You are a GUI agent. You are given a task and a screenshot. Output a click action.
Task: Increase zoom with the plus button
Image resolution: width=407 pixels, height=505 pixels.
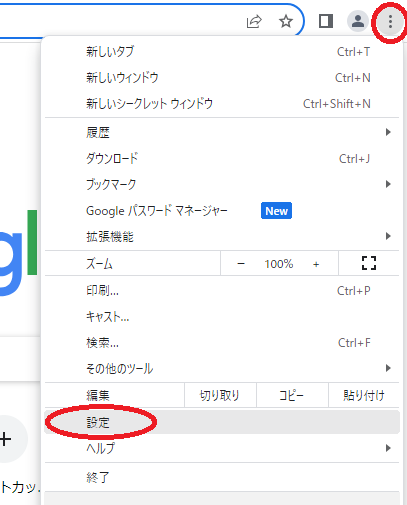(x=316, y=264)
